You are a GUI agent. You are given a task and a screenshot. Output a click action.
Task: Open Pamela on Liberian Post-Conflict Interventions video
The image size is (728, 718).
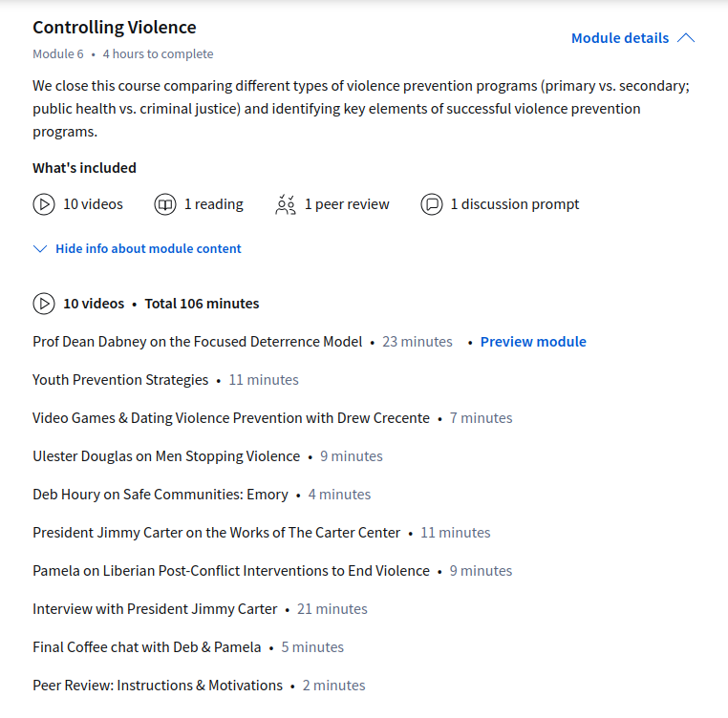click(231, 571)
